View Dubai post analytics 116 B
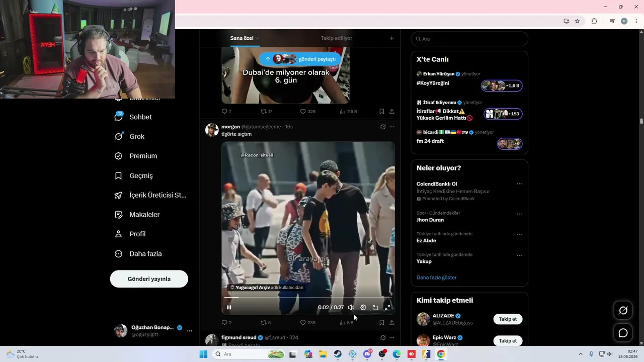The image size is (644, 362). tap(348, 111)
